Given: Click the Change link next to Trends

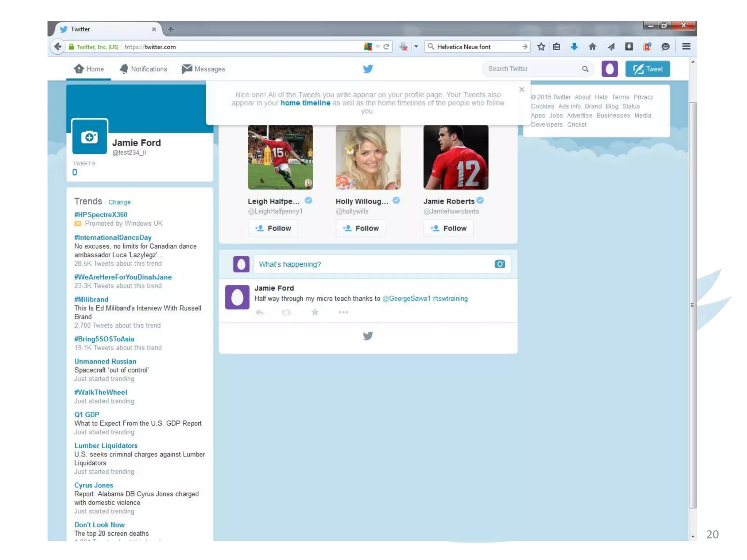Looking at the screenshot, I should (119, 202).
